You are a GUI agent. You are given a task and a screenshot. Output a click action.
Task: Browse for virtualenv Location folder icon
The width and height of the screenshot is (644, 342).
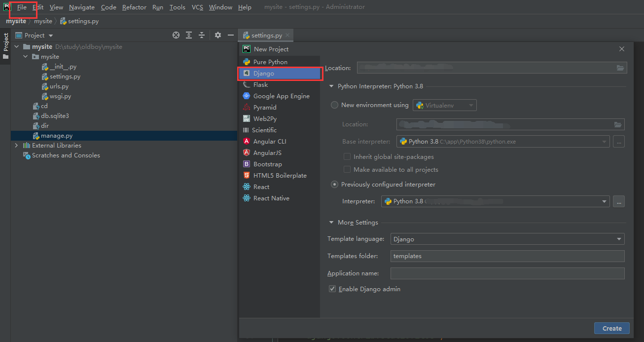pos(618,124)
